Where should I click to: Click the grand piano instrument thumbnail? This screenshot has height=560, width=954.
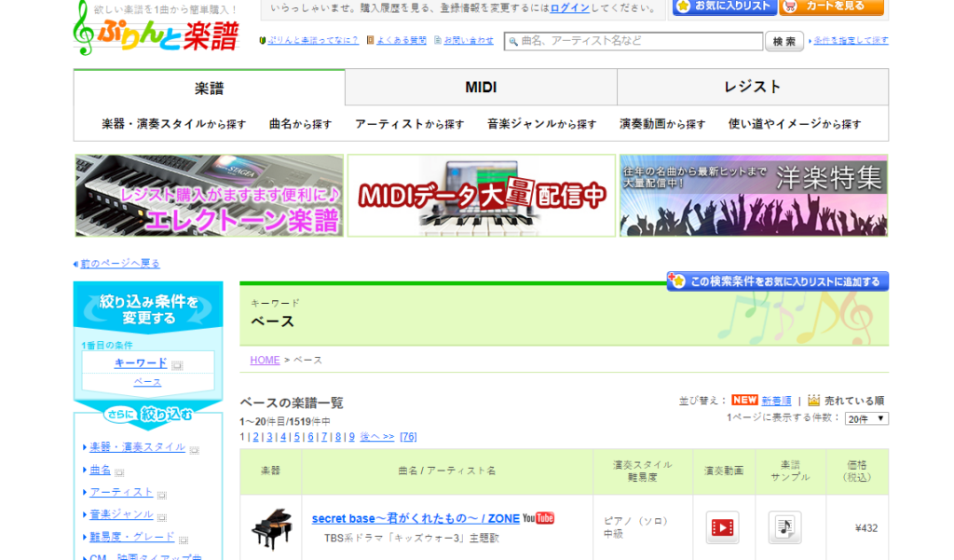(x=271, y=527)
